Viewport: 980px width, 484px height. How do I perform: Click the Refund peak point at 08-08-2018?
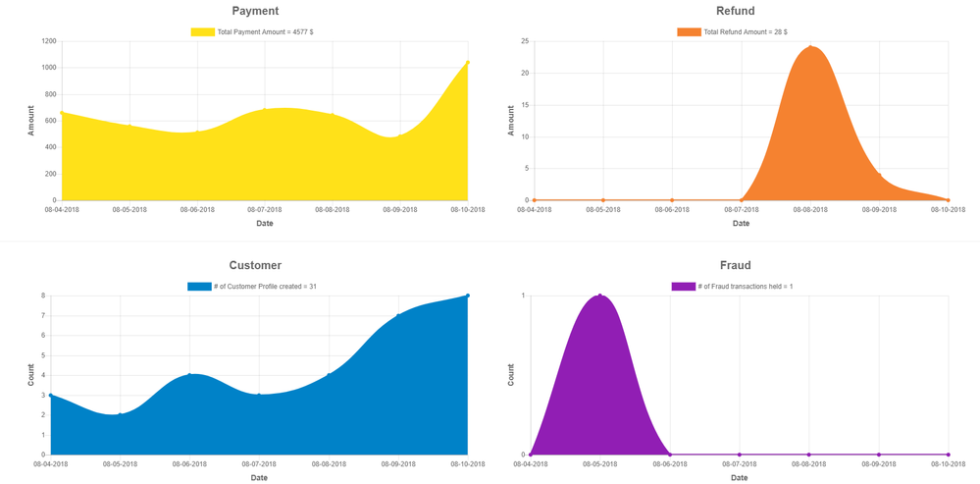810,46
